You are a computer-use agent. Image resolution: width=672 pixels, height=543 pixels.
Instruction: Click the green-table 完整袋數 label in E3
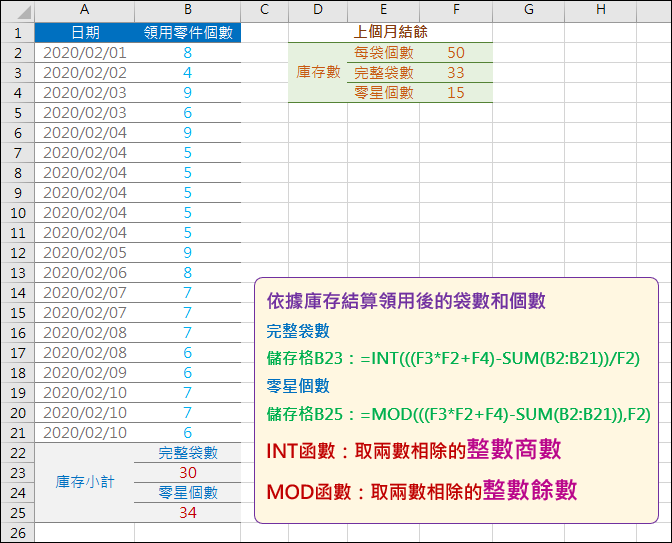click(384, 73)
